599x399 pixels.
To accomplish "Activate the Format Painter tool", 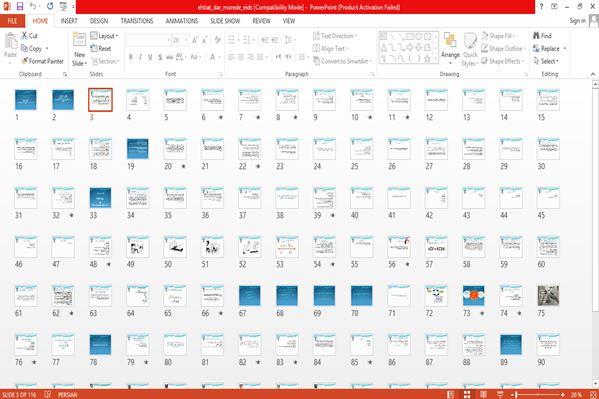I will tap(42, 61).
